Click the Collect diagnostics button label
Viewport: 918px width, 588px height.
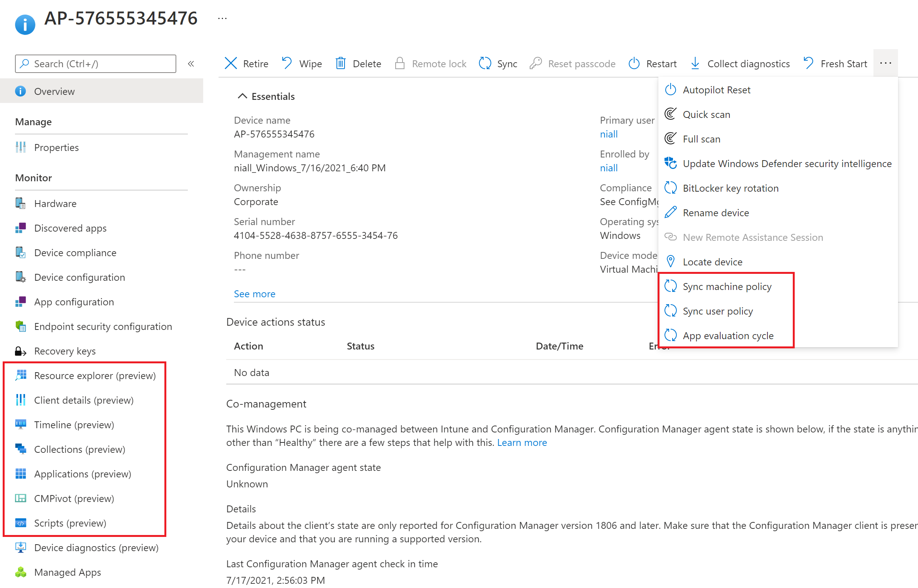coord(748,64)
